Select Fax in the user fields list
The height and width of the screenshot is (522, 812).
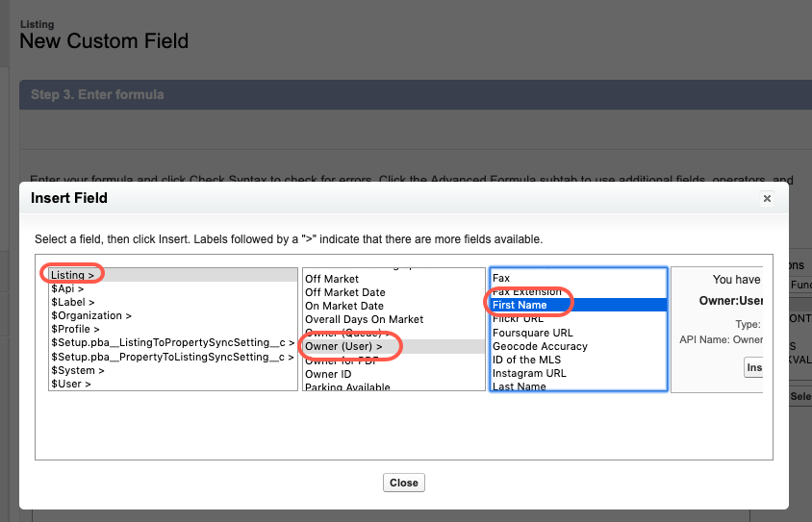578,278
